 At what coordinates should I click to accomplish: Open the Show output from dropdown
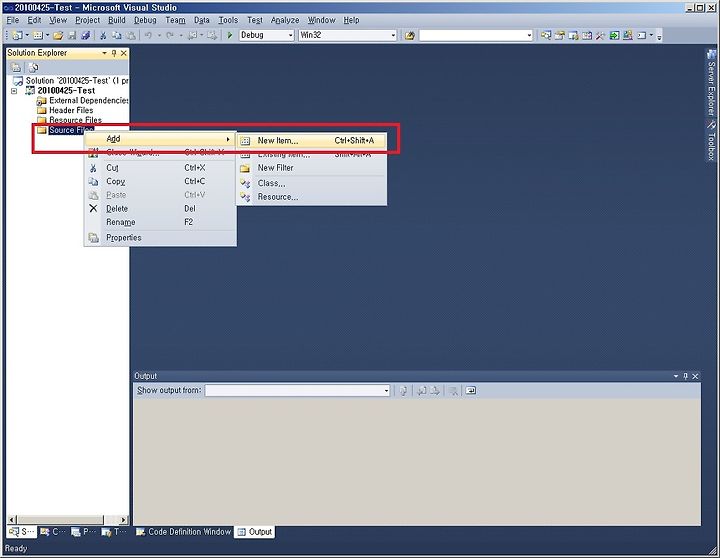pos(386,391)
